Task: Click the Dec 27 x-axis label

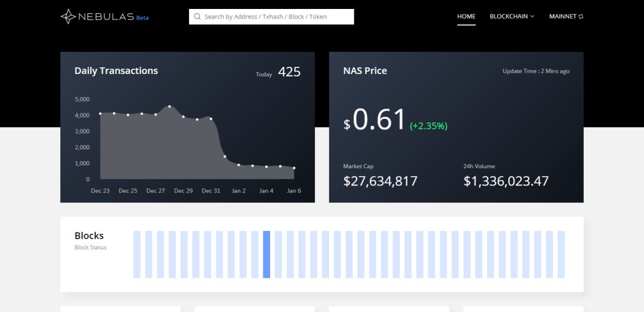Action: (x=156, y=191)
